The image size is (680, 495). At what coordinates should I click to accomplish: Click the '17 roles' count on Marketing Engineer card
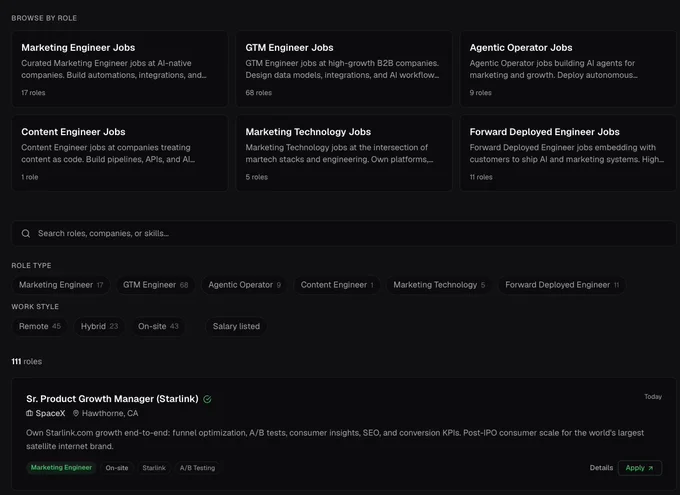33,93
